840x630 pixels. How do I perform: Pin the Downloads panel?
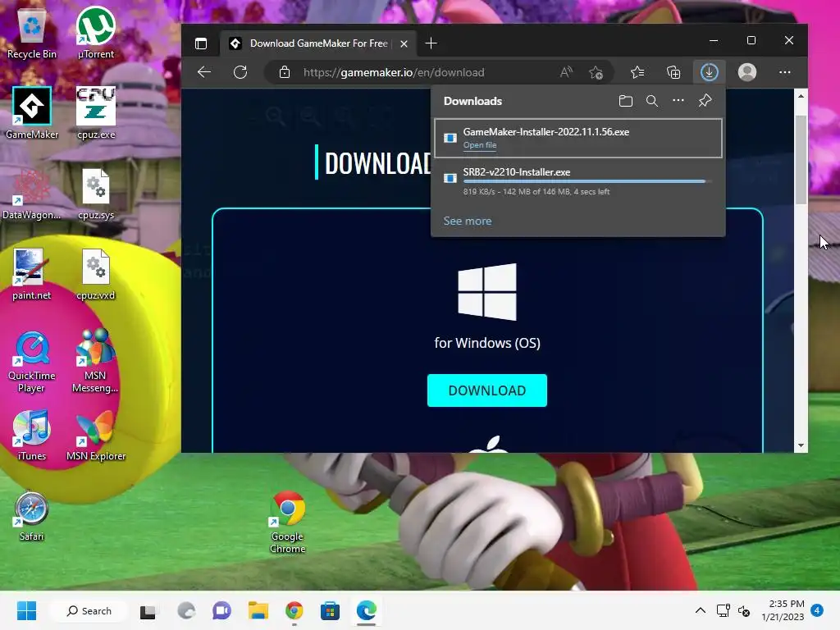[x=705, y=101]
